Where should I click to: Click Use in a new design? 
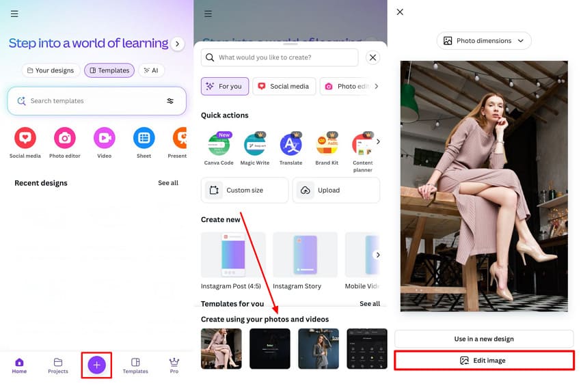coord(484,339)
